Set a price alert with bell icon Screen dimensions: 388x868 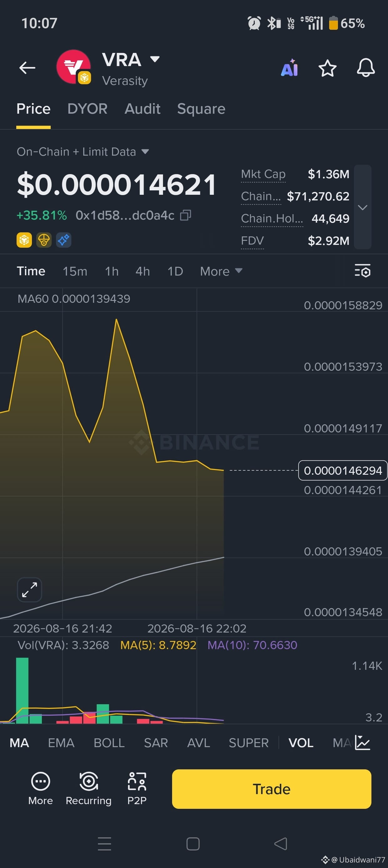tap(366, 68)
